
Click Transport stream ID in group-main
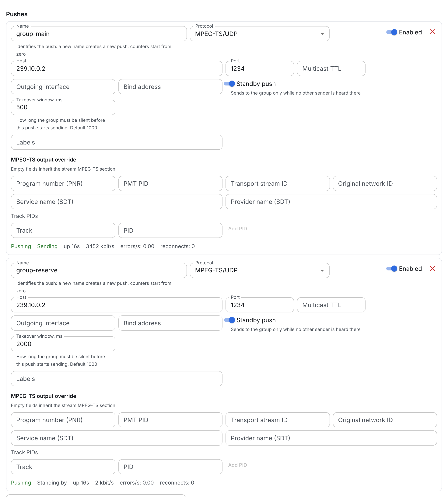point(277,184)
